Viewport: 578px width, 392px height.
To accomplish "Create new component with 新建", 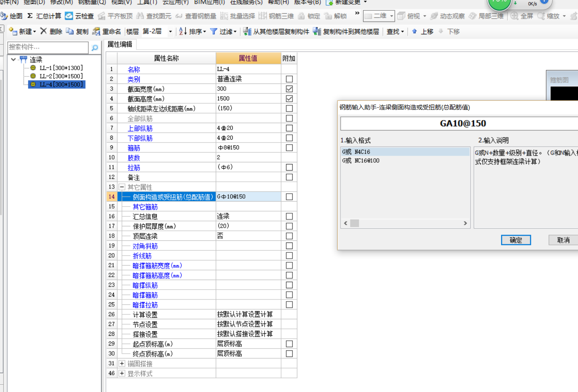I will 22,31.
